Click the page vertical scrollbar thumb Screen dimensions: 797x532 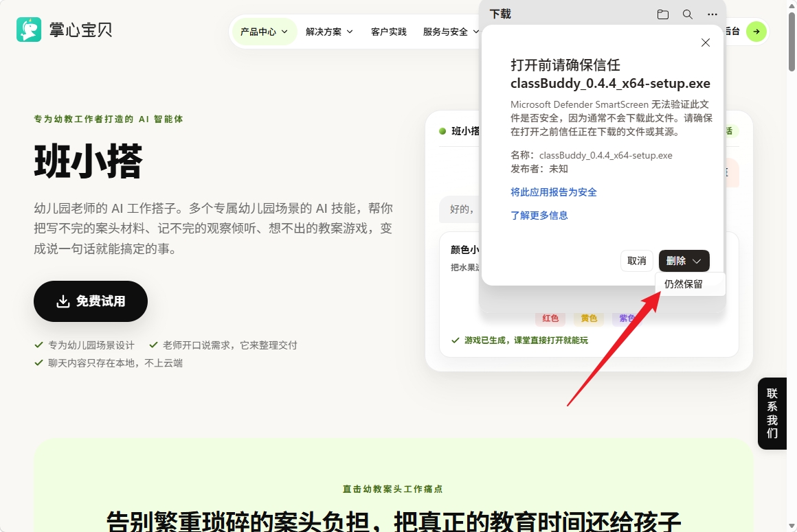pyautogui.click(x=792, y=42)
